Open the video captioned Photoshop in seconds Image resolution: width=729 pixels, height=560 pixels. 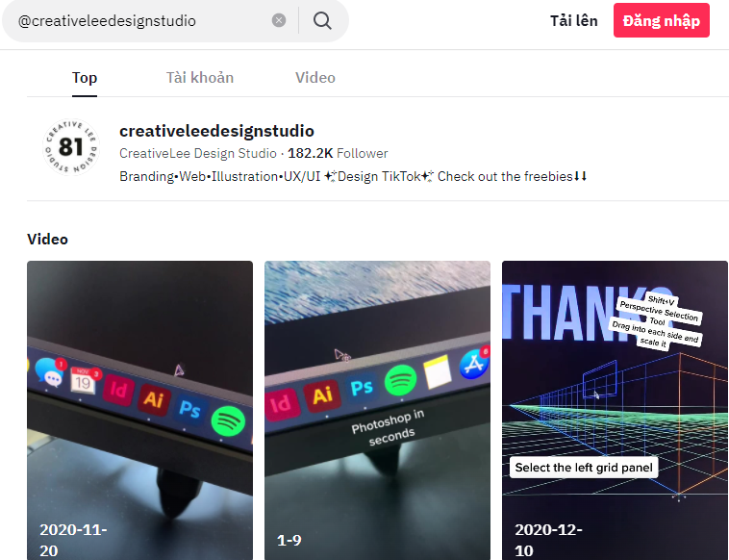coord(377,410)
